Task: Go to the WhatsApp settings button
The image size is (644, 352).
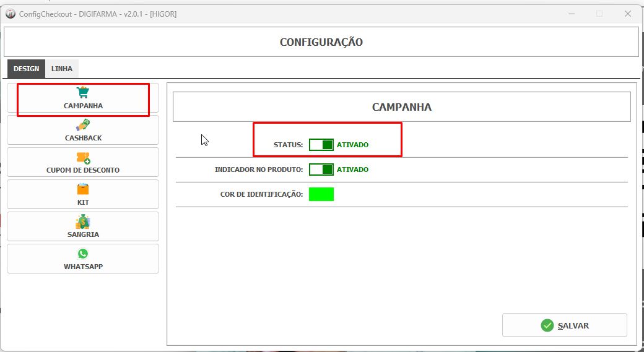Action: tap(83, 259)
